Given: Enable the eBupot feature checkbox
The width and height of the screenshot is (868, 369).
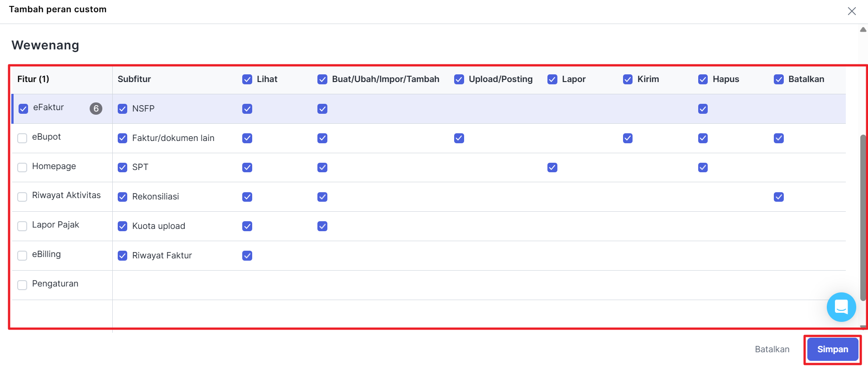Looking at the screenshot, I should click(x=22, y=138).
